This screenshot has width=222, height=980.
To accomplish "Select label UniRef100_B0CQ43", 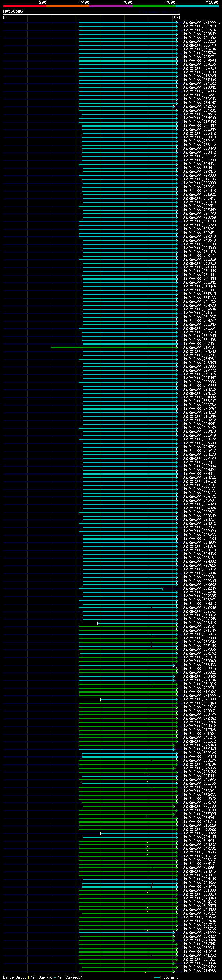I will pyautogui.click(x=199, y=703).
